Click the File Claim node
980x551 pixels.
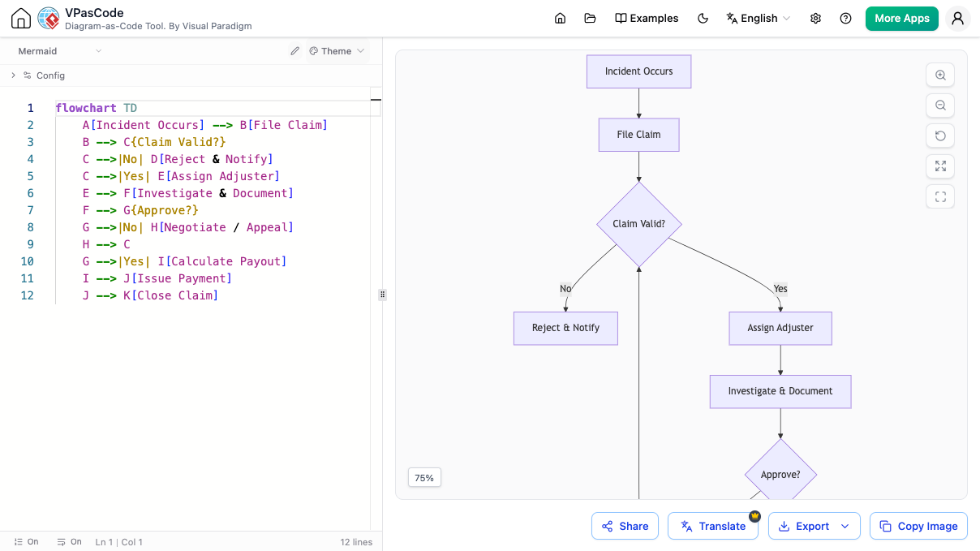pyautogui.click(x=638, y=135)
